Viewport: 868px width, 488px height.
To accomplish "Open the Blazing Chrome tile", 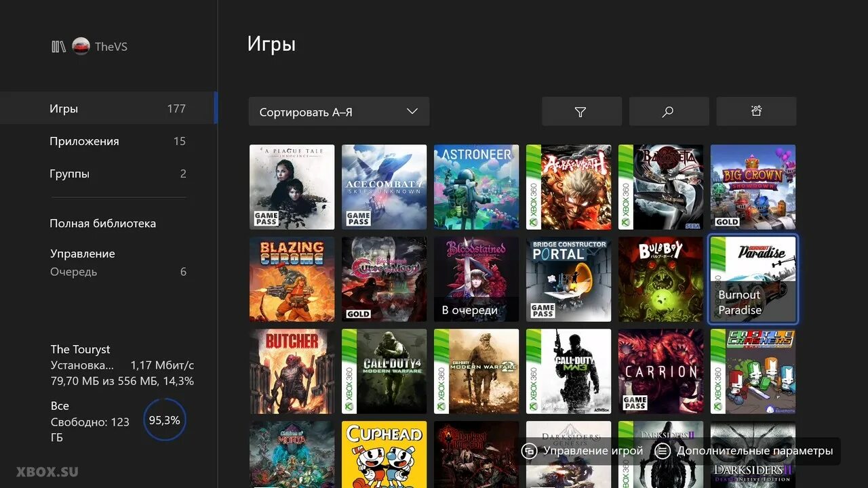I will click(x=292, y=279).
